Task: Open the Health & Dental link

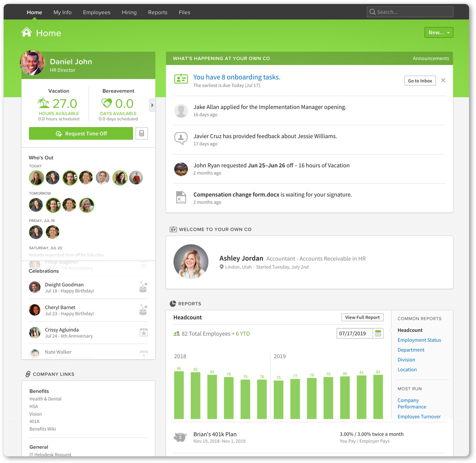Action: [x=45, y=399]
